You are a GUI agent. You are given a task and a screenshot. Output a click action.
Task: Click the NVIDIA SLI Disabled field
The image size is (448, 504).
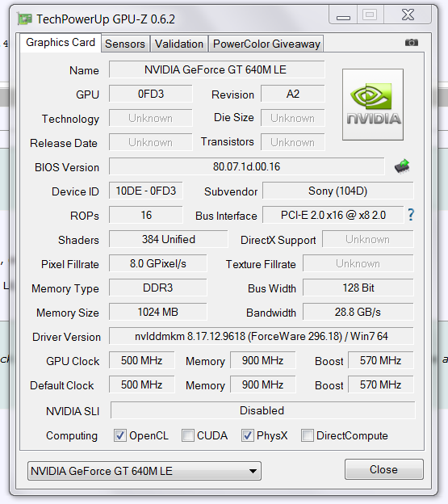click(x=262, y=410)
